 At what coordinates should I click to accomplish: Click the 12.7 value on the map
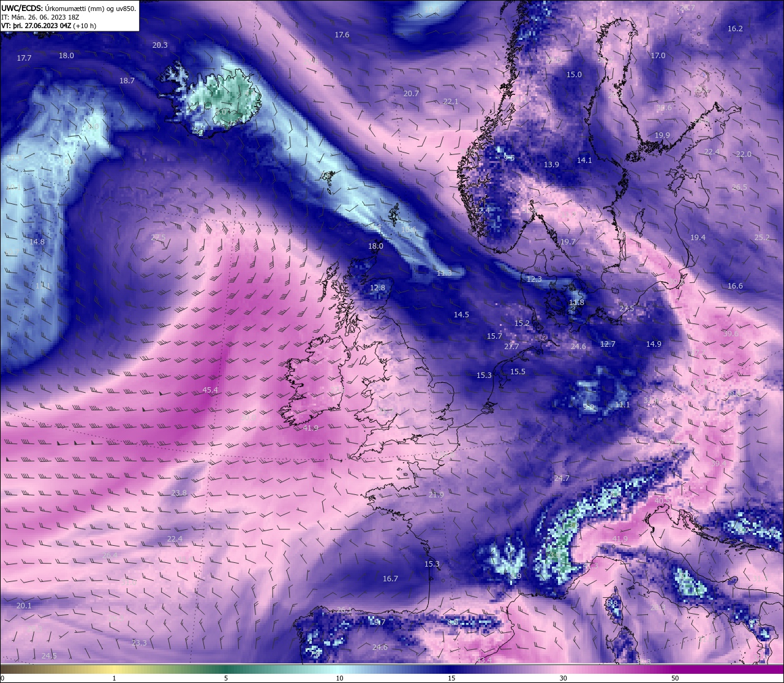coord(608,344)
